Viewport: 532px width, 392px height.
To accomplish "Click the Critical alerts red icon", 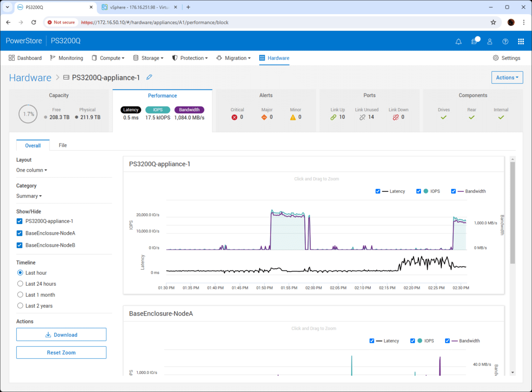I will tap(234, 117).
